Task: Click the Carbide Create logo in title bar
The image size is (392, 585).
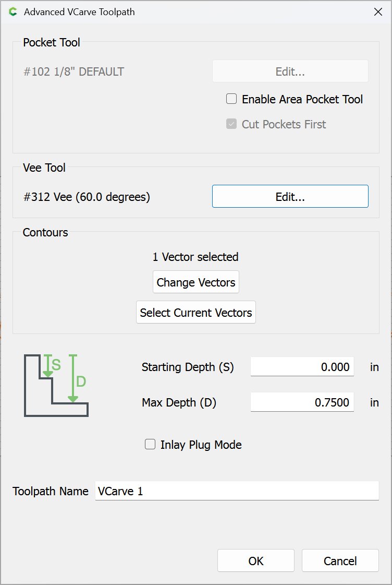Action: (13, 12)
